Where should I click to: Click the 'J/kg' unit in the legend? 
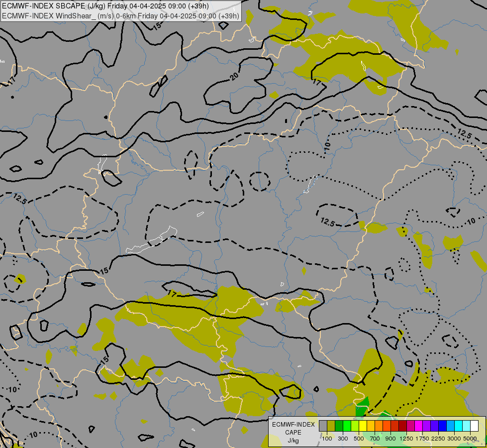click(293, 441)
